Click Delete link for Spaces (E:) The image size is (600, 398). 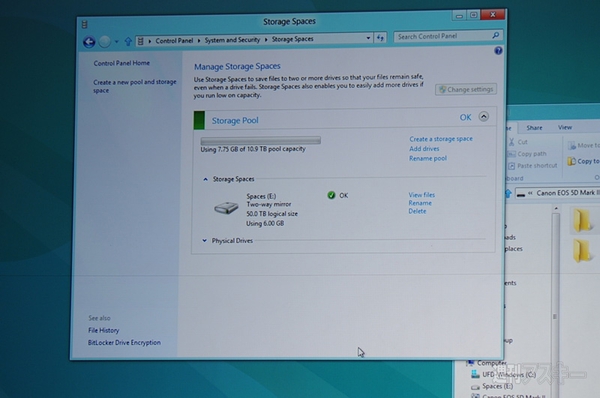417,211
